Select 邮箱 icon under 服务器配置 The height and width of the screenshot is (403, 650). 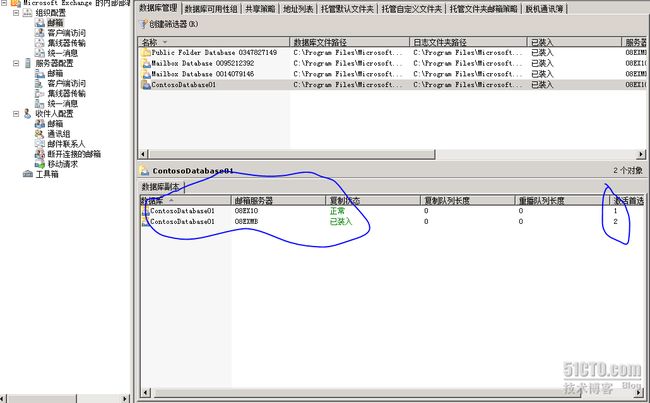point(39,73)
